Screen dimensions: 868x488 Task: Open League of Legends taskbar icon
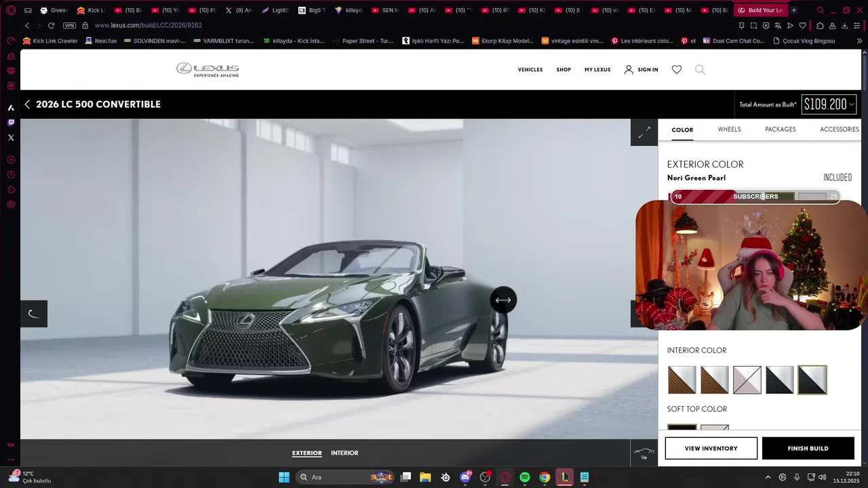click(564, 477)
